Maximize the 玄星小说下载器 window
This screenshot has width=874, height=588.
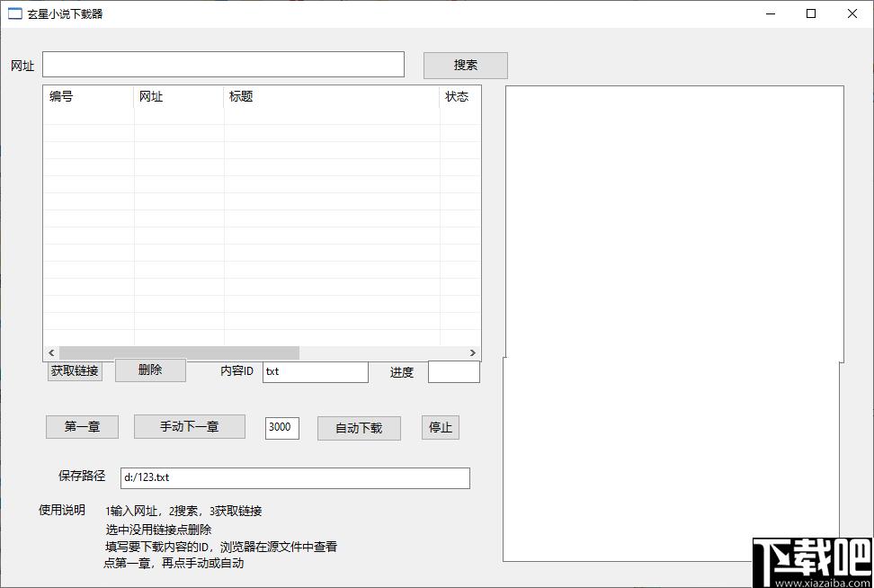[x=811, y=13]
